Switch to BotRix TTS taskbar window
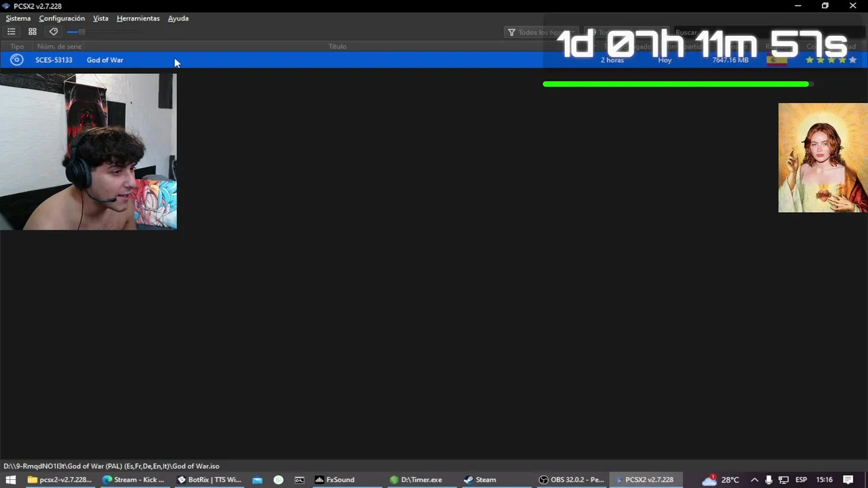Screen dimensions: 868x488 (x=209, y=480)
